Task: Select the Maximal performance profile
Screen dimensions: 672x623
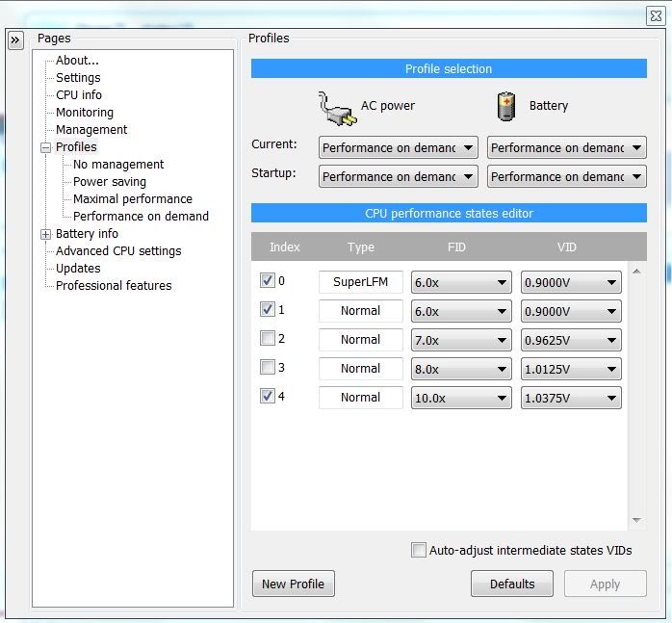Action: coord(133,199)
